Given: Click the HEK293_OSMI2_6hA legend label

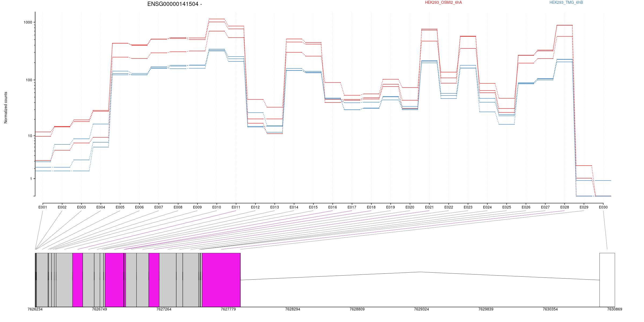Looking at the screenshot, I should (x=443, y=2).
